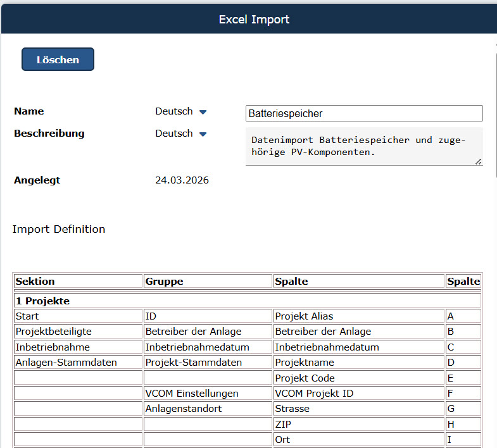The width and height of the screenshot is (497, 448).
Task: Grab the textarea resize handle corner
Action: tap(479, 161)
